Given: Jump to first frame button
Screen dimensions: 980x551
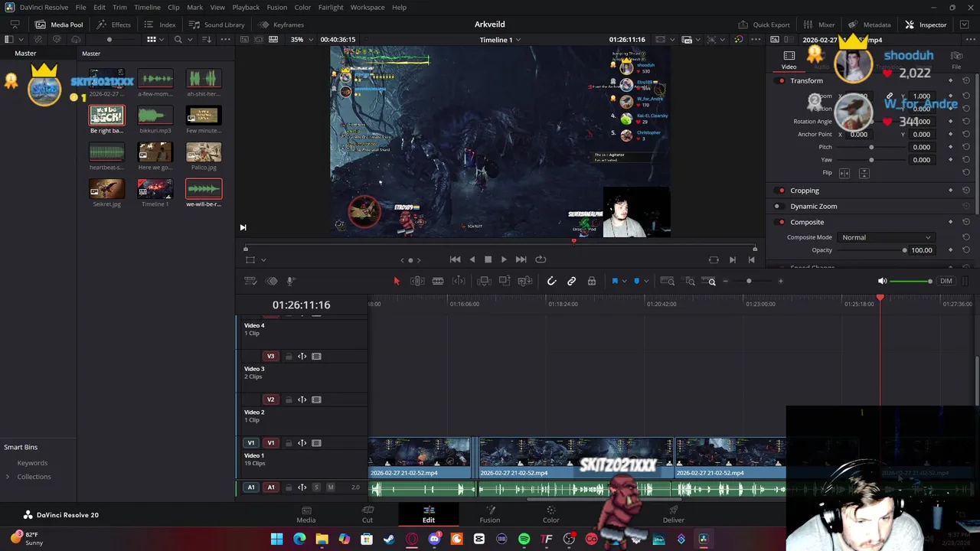Looking at the screenshot, I should 455,259.
